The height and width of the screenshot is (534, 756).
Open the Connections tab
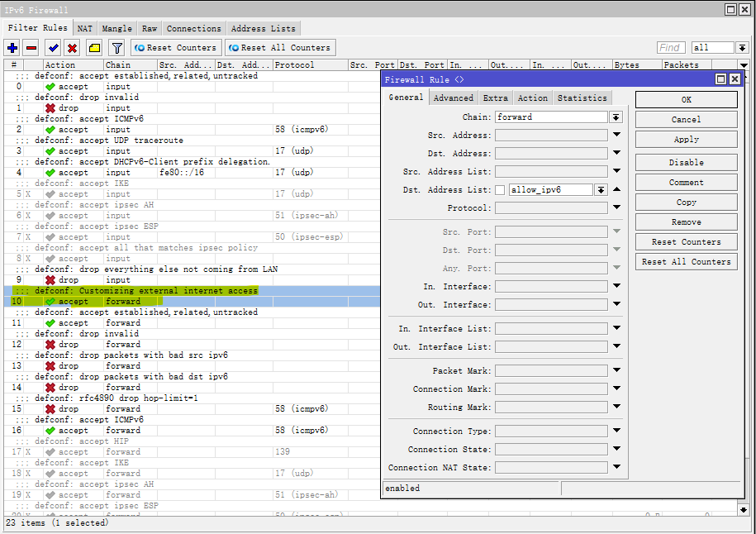pyautogui.click(x=194, y=28)
